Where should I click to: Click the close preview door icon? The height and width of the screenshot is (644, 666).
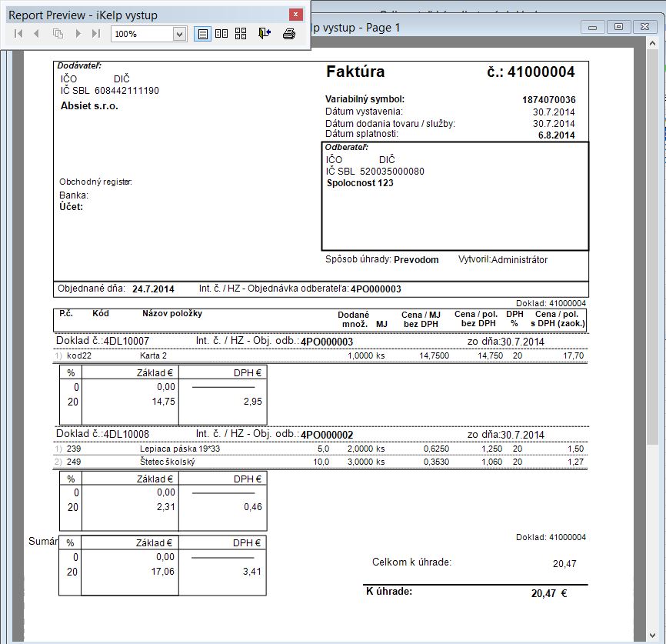pyautogui.click(x=265, y=34)
